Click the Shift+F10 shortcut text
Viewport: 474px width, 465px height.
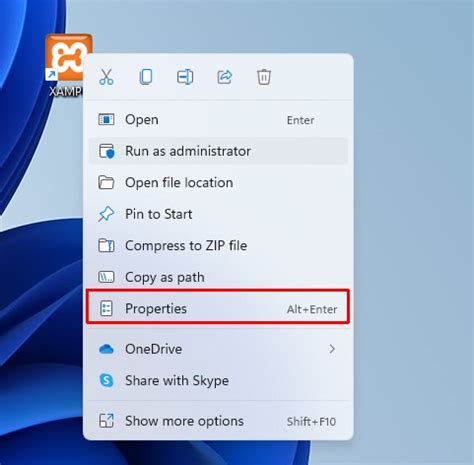(311, 422)
